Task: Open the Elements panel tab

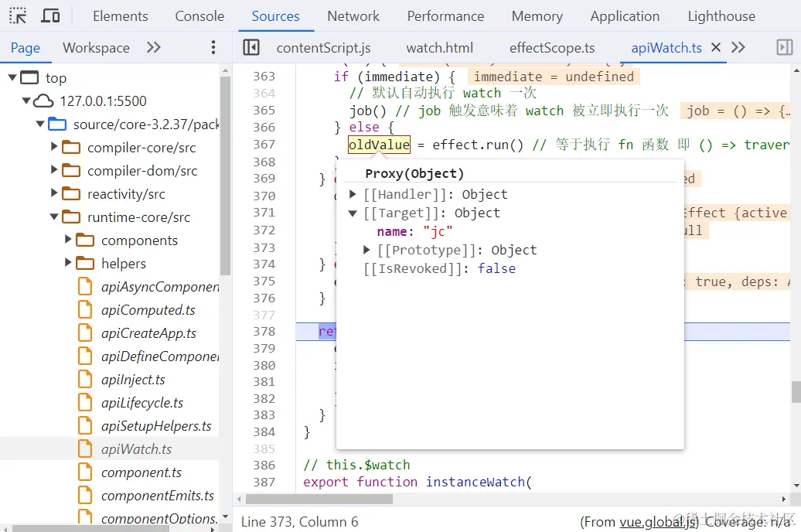Action: pos(121,16)
